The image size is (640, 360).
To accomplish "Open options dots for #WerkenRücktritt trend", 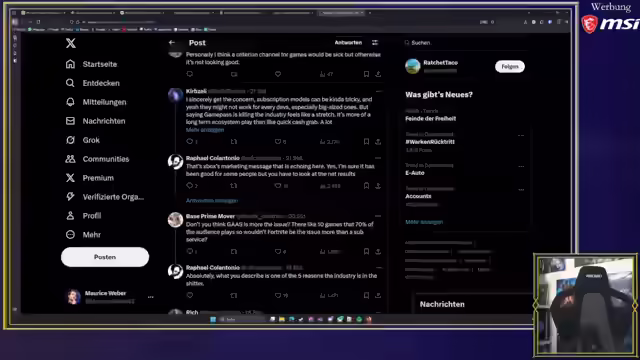I will point(521,136).
